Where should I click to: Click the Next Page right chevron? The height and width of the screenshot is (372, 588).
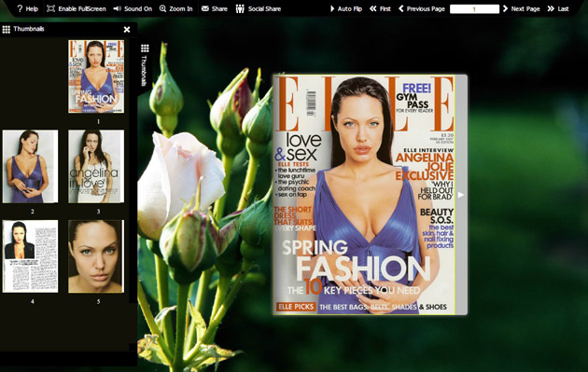click(x=505, y=8)
